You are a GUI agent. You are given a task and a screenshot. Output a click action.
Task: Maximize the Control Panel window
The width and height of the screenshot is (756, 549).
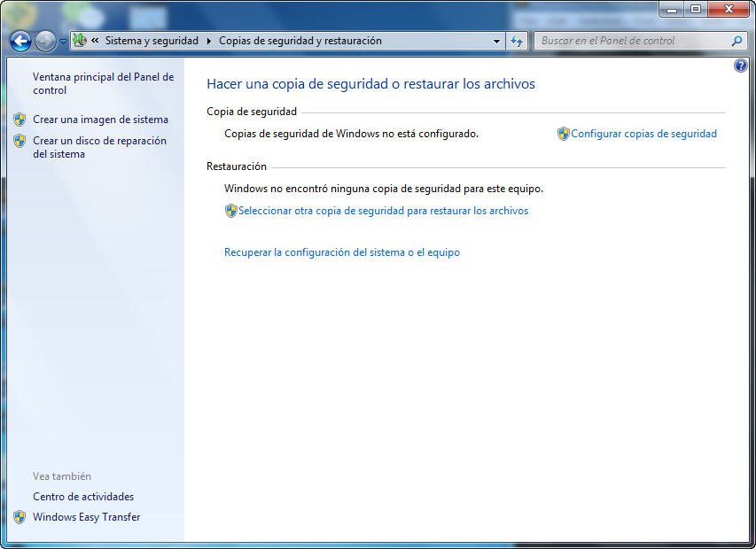[695, 9]
